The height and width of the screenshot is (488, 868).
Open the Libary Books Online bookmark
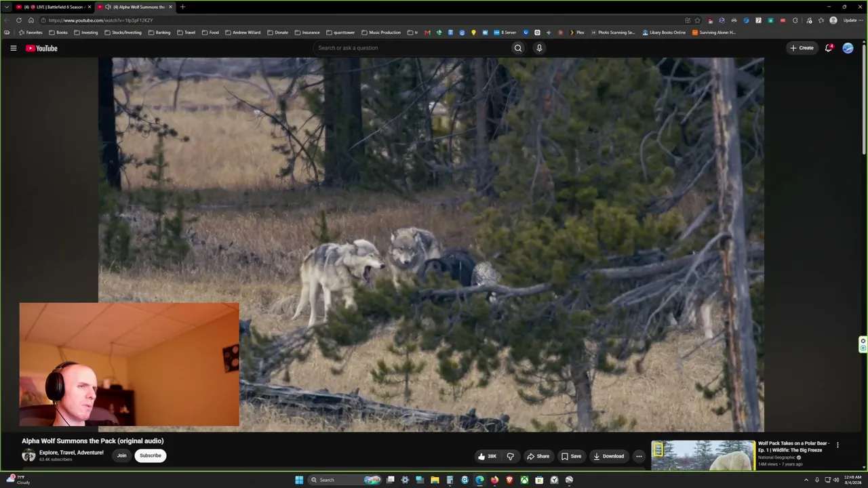tap(664, 33)
